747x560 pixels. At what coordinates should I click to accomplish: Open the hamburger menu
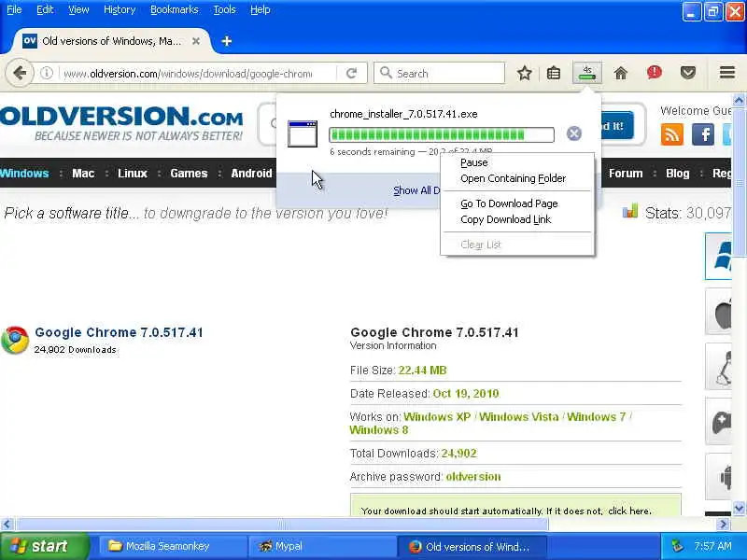tap(727, 73)
